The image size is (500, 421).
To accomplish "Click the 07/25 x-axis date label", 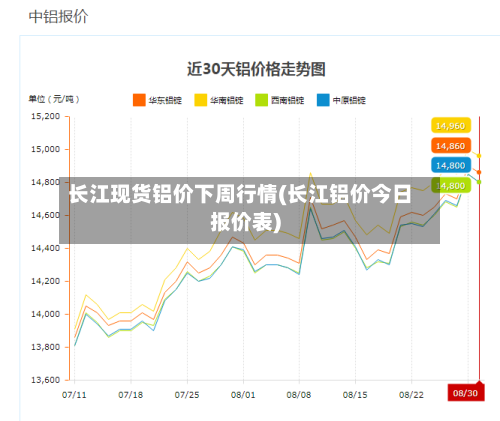I will point(187,395).
